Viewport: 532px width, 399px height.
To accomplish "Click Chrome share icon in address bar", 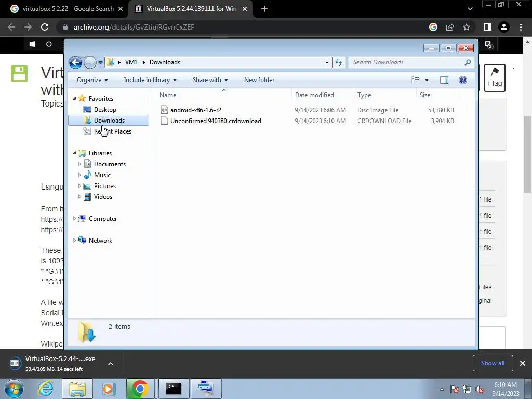I will tap(450, 27).
